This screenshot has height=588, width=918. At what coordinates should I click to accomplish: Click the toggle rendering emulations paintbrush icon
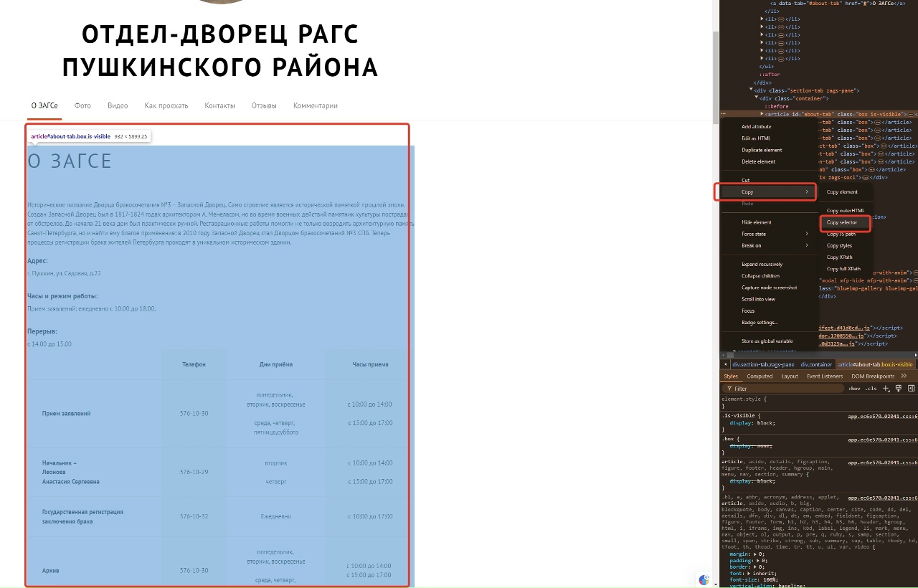pyautogui.click(x=899, y=389)
